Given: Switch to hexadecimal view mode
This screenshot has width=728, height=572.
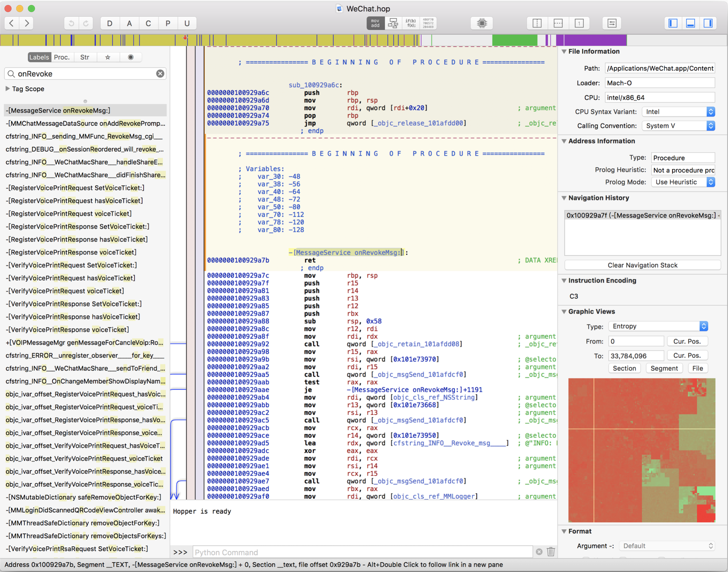Looking at the screenshot, I should pos(428,23).
